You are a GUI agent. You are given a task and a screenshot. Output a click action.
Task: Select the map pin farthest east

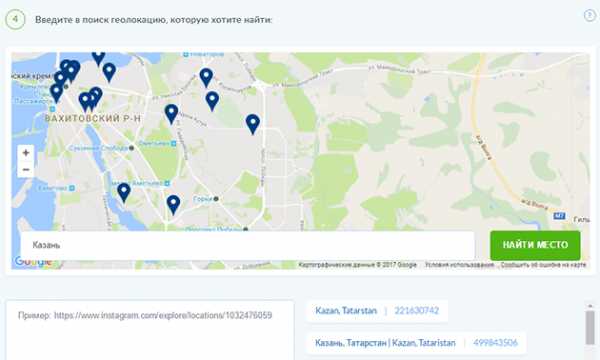pos(253,124)
